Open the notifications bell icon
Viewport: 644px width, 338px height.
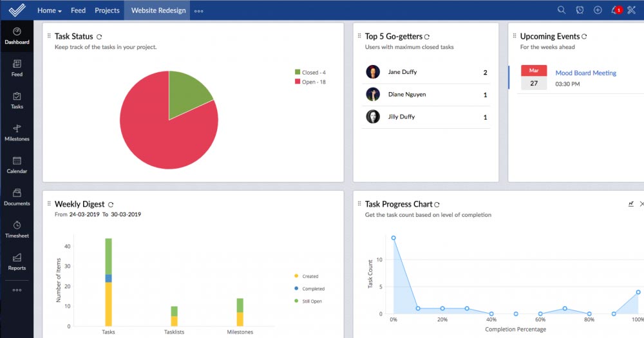click(615, 10)
